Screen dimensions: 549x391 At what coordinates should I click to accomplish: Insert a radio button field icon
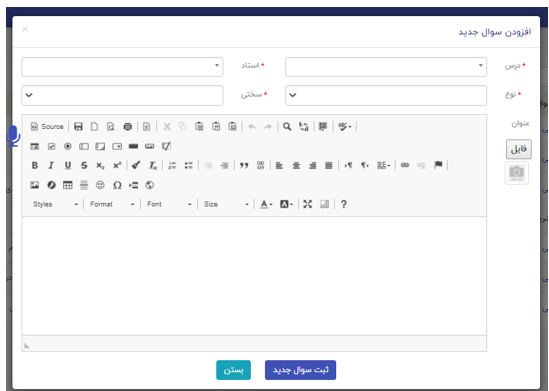68,146
